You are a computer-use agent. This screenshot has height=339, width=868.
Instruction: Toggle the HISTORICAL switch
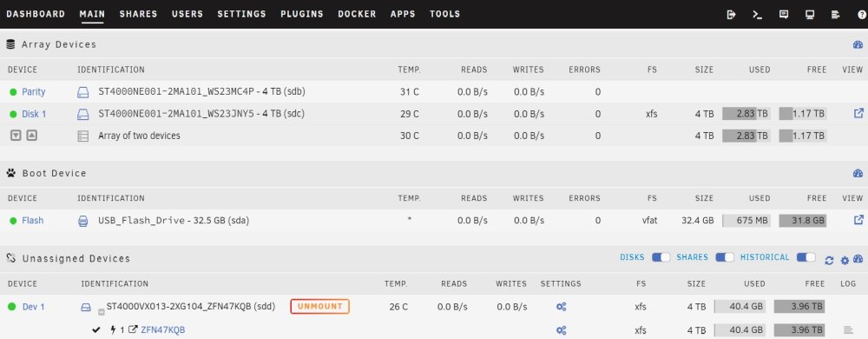click(806, 257)
